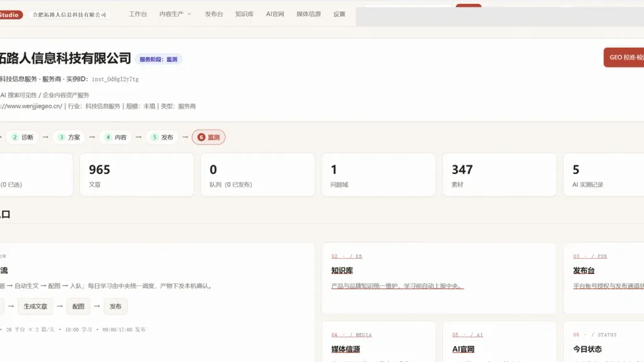
Task: Open 知识库 in the top navigation bar
Action: 245,14
